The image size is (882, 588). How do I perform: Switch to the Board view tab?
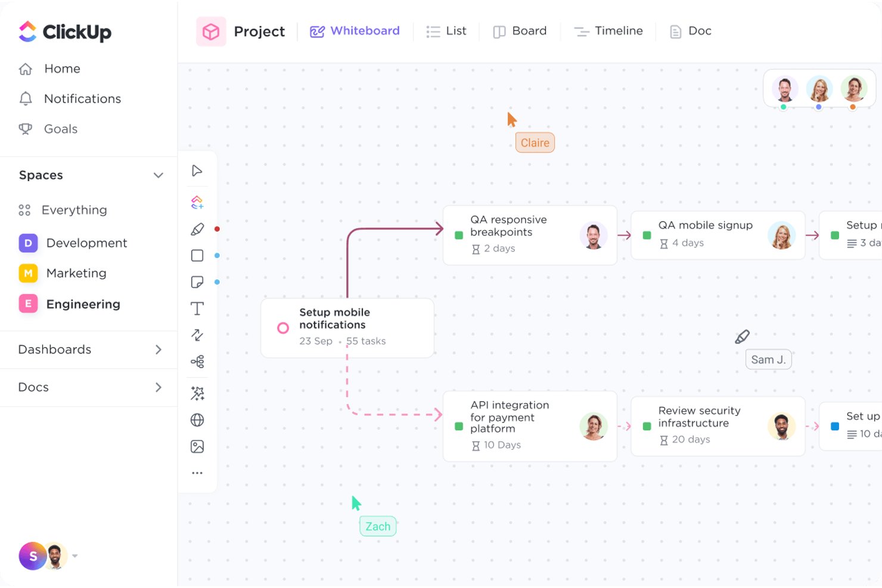[520, 31]
